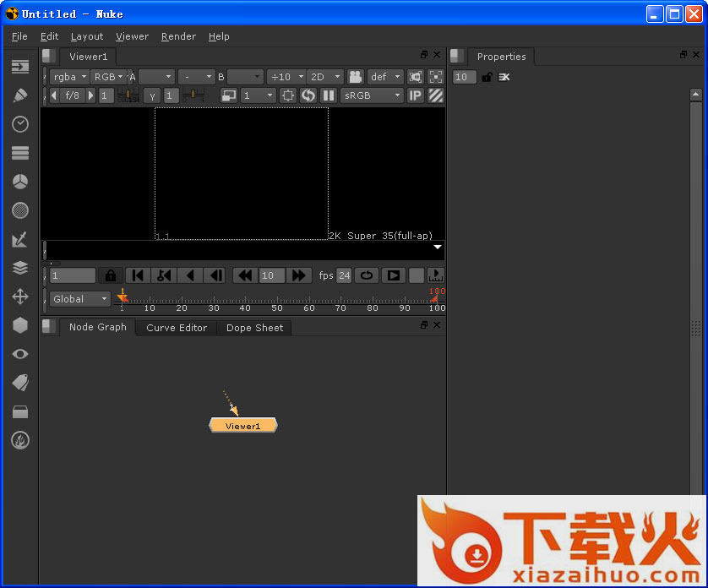Click the gain slider in viewer
This screenshot has width=708, height=588.
(x=128, y=95)
